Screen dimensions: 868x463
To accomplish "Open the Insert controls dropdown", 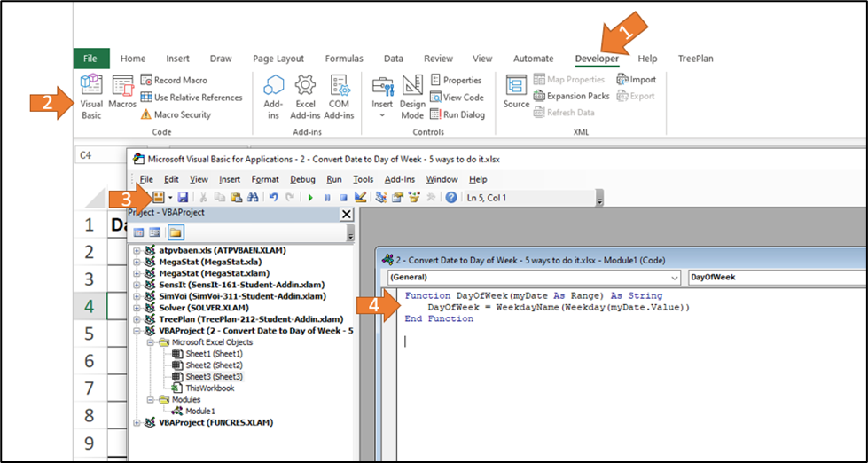I will [382, 97].
